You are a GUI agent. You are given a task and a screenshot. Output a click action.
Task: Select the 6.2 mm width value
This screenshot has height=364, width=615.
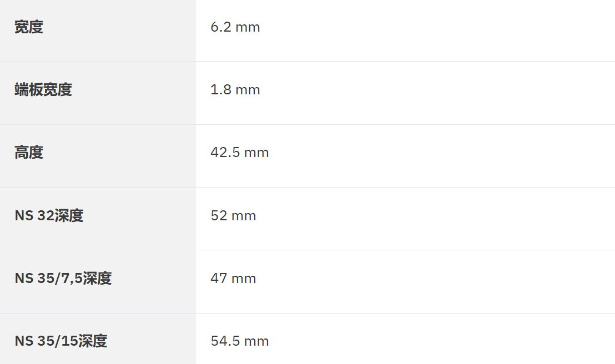235,27
